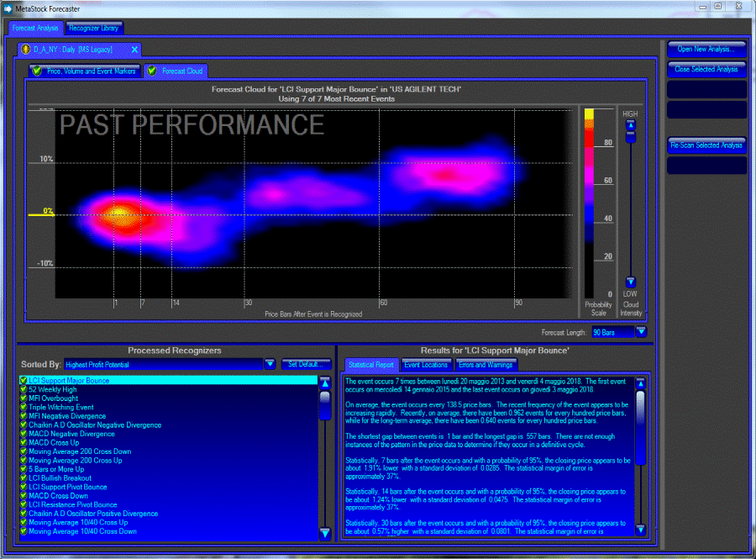756x559 pixels.
Task: Click the Set Default button
Action: click(306, 364)
